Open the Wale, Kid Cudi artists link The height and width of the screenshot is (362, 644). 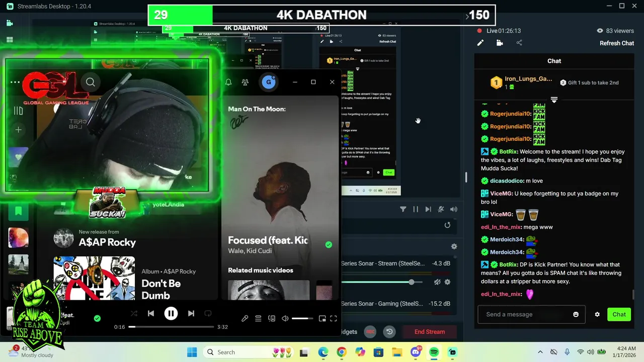[x=250, y=251]
